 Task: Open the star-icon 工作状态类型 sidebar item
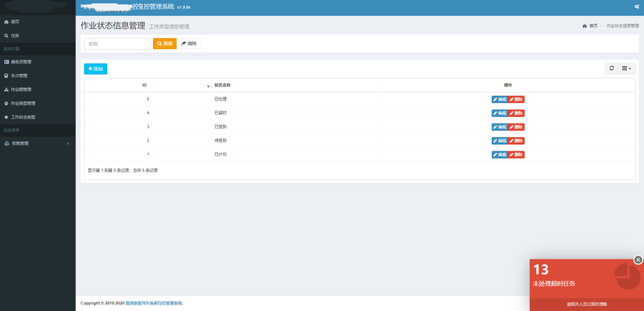37,117
